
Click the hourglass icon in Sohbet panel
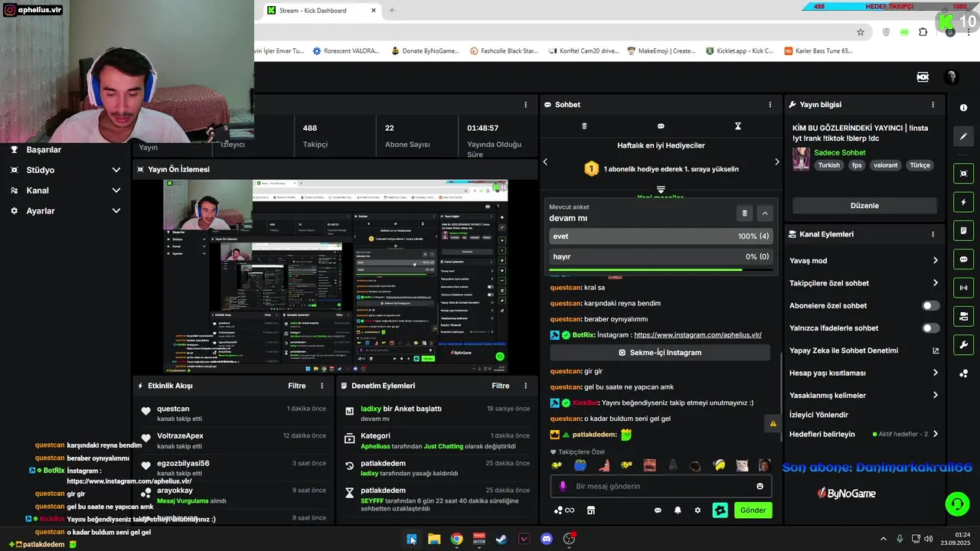[x=738, y=126]
